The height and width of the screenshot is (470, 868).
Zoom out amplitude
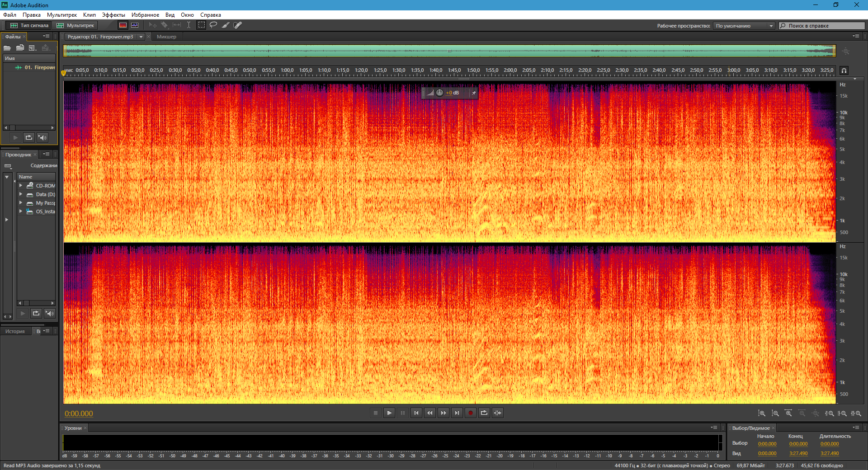(x=775, y=413)
